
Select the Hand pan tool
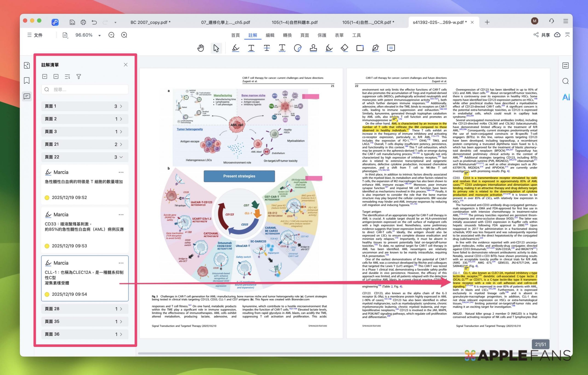pos(201,48)
